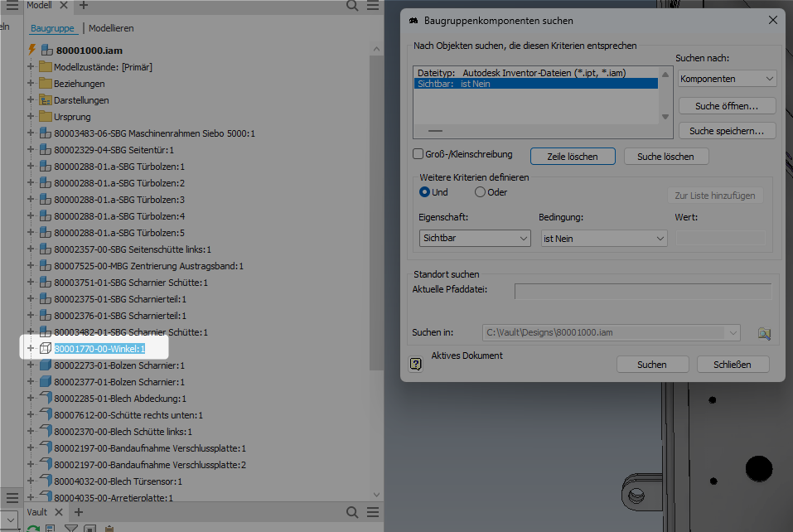Open the Vault panel hamburger menu
The width and height of the screenshot is (793, 532).
click(x=373, y=512)
